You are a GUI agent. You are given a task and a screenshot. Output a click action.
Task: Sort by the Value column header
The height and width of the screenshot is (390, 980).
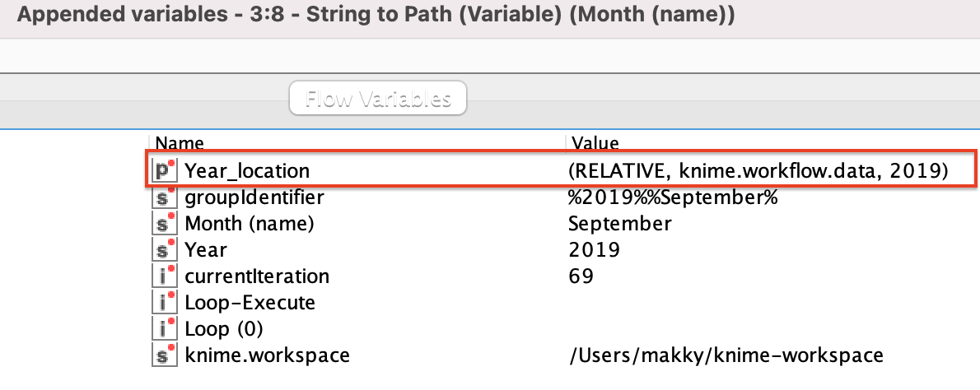595,144
